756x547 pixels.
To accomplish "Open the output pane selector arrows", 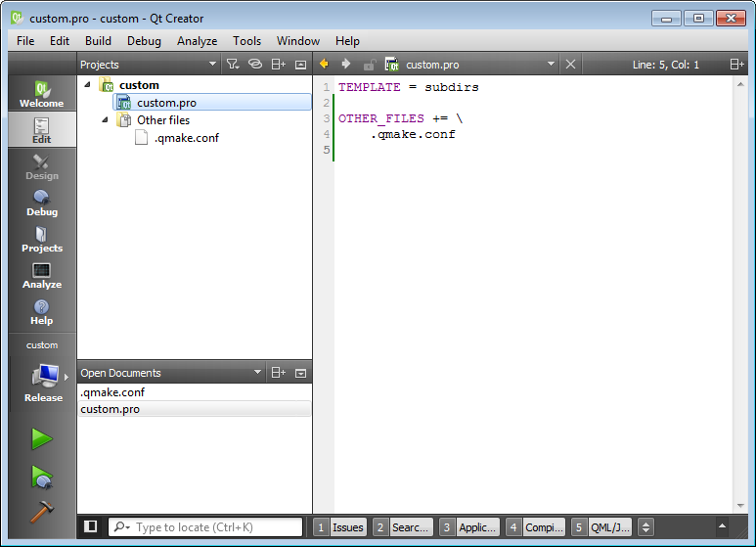I will 645,526.
